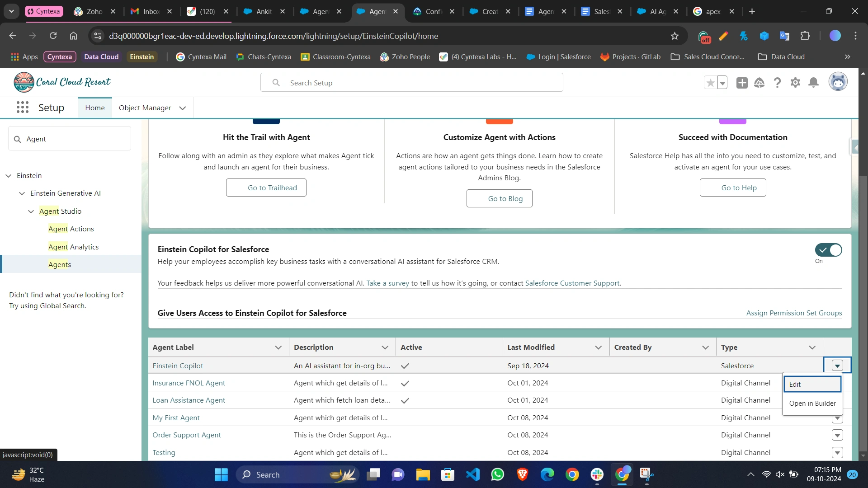Click the Coral Cloud Resort logo
The width and height of the screenshot is (868, 488).
62,82
